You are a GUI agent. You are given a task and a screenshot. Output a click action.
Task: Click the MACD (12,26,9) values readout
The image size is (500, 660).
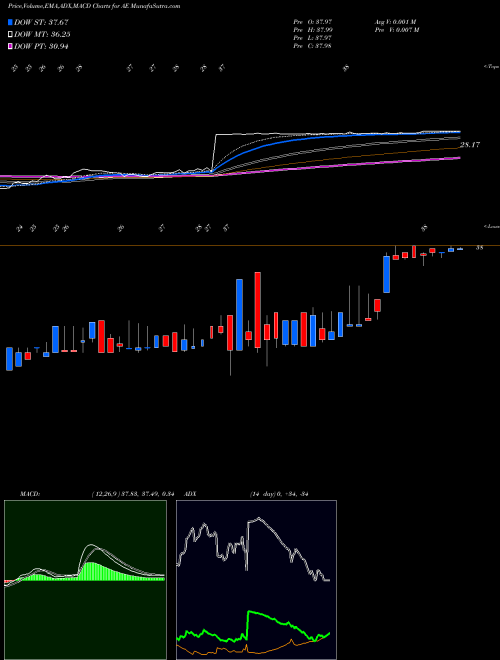coord(133,494)
